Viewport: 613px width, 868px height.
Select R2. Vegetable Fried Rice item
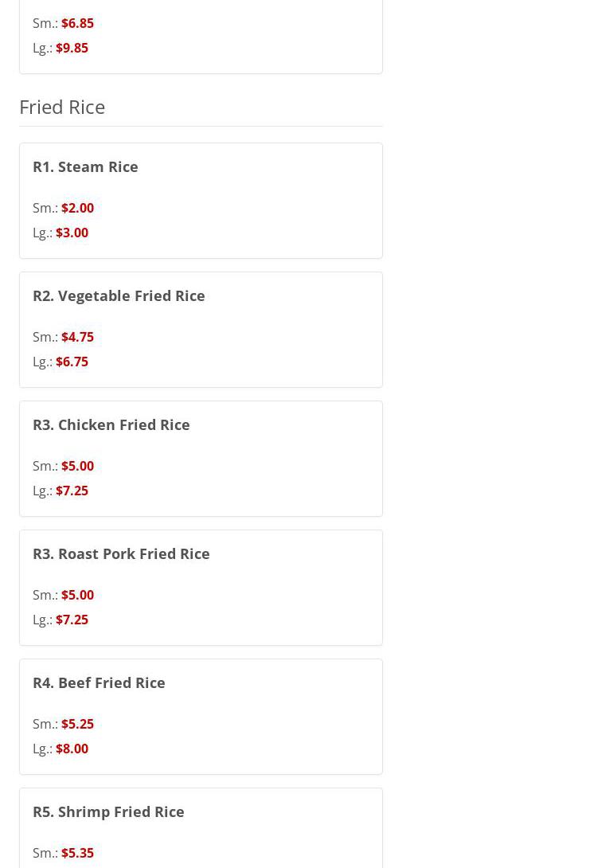pyautogui.click(x=119, y=295)
